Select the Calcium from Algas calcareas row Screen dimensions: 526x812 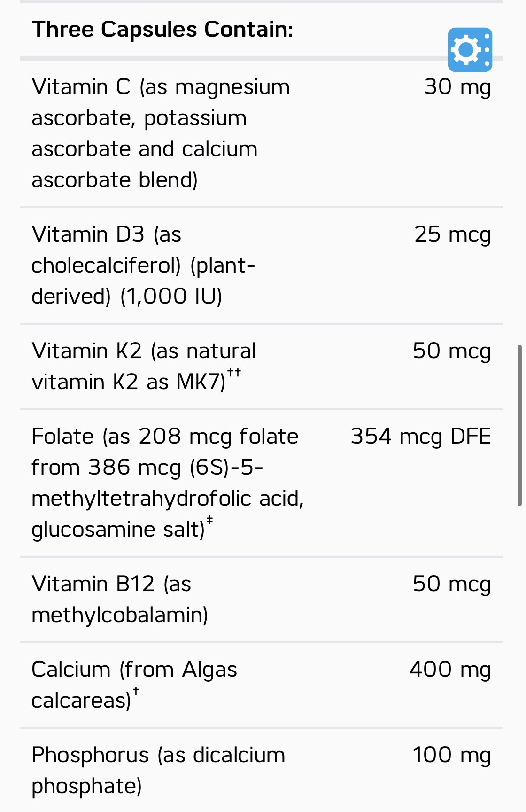tap(262, 685)
